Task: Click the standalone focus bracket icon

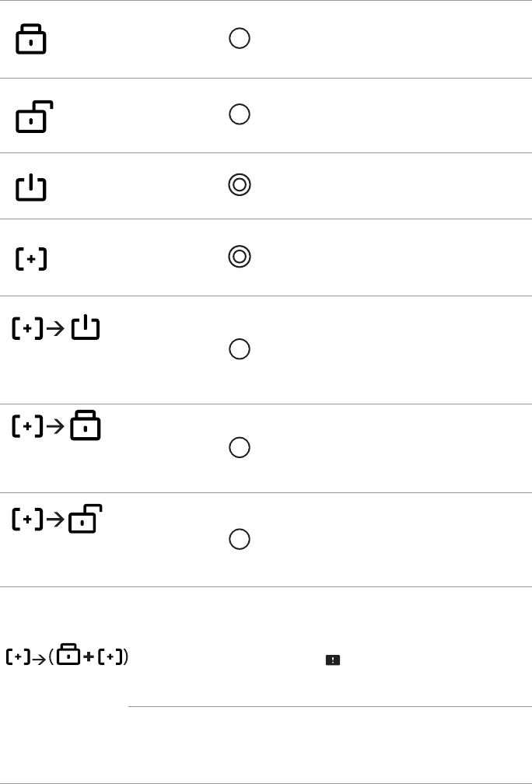Action: (x=31, y=261)
